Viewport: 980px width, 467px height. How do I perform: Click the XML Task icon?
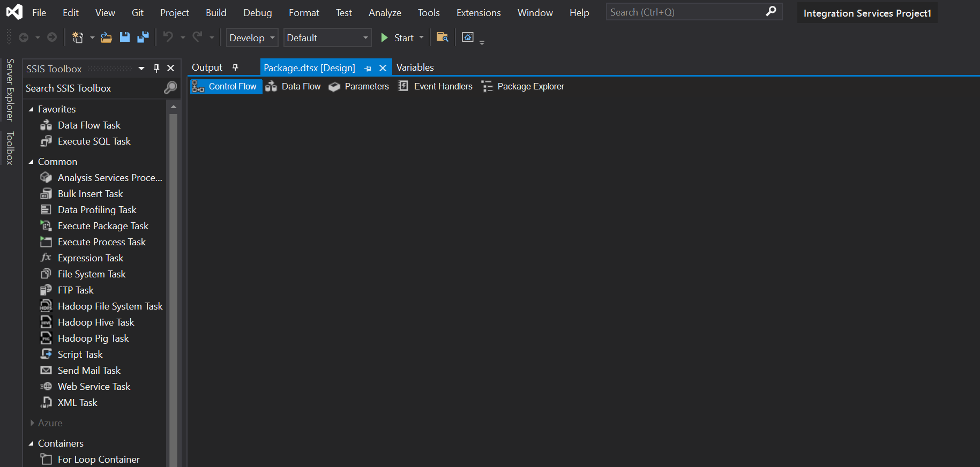pyautogui.click(x=46, y=403)
